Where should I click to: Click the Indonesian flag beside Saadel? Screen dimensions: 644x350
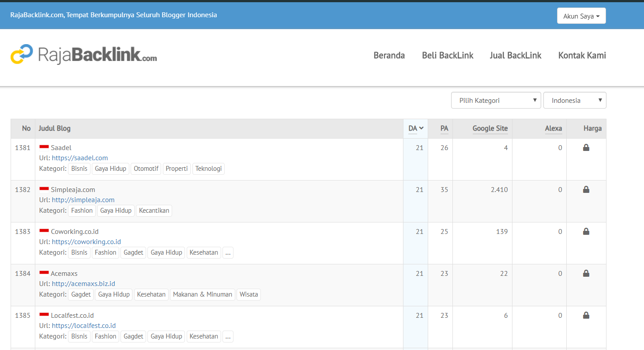coord(44,147)
